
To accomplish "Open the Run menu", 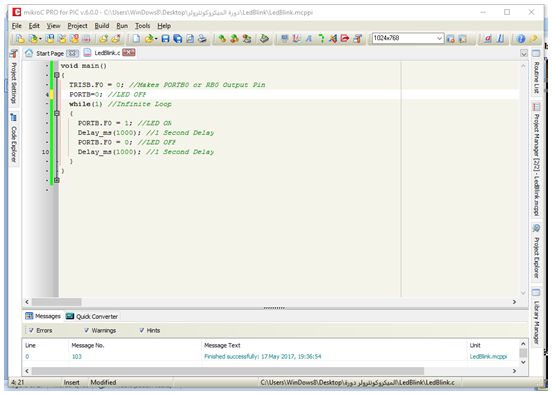I will pos(122,26).
